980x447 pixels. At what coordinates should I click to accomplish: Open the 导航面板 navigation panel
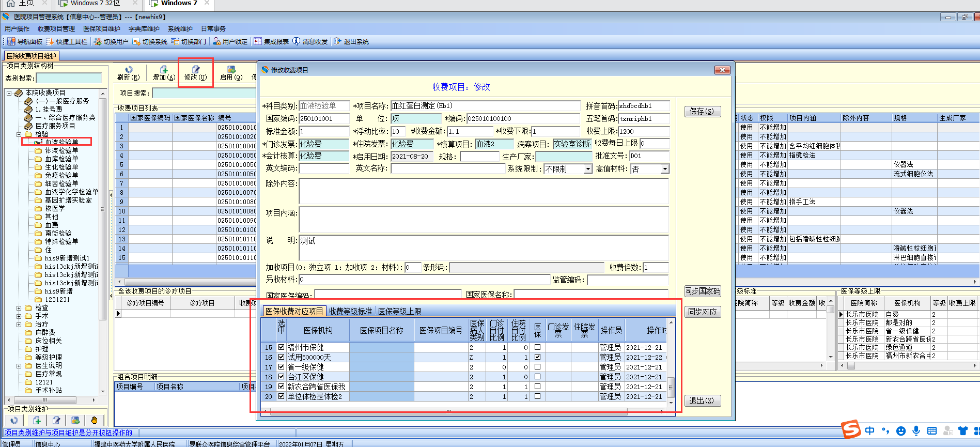pos(25,42)
